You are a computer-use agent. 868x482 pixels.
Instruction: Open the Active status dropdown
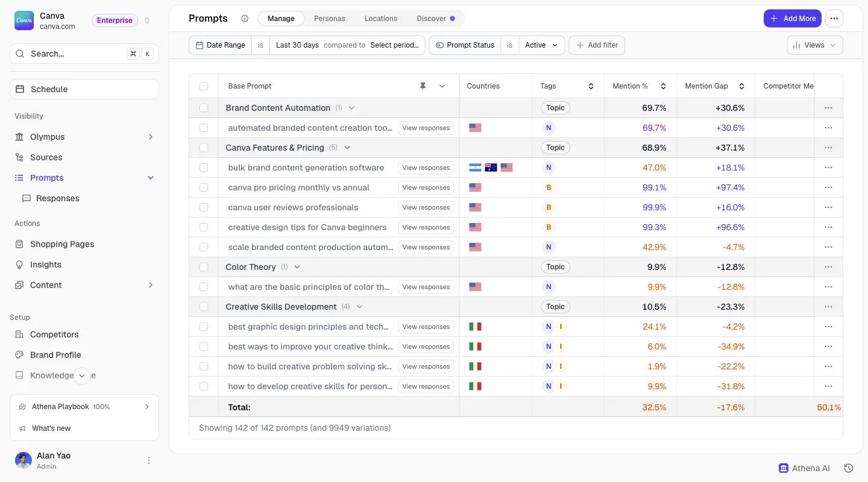pos(542,45)
